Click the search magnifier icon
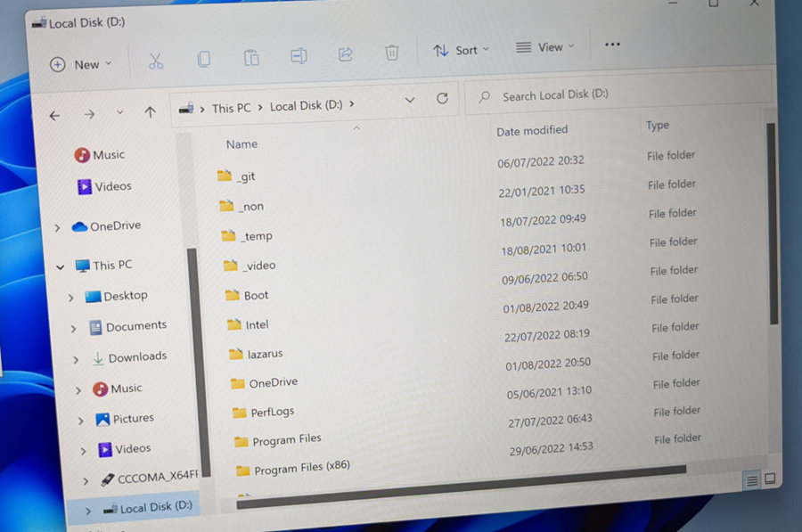 (484, 96)
